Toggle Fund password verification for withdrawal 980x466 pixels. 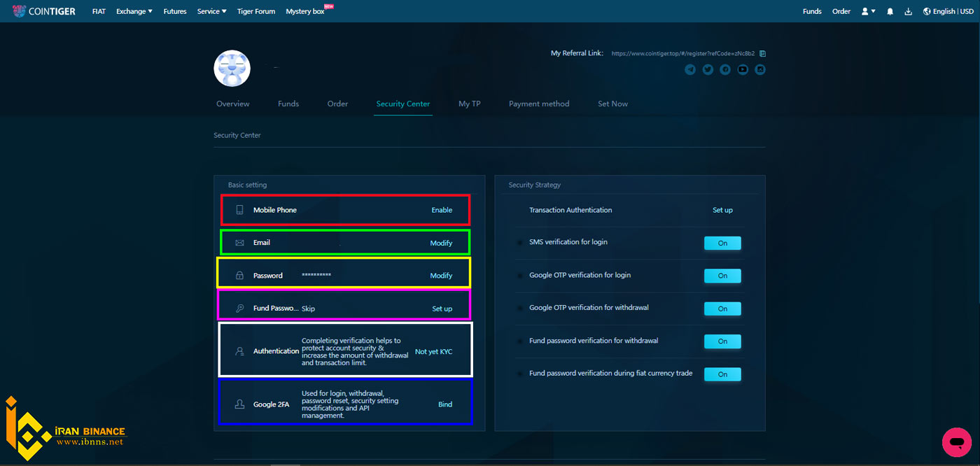click(x=722, y=341)
